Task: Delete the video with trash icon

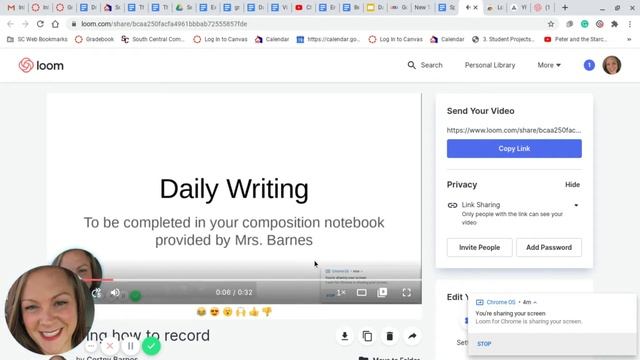Action: (x=389, y=336)
